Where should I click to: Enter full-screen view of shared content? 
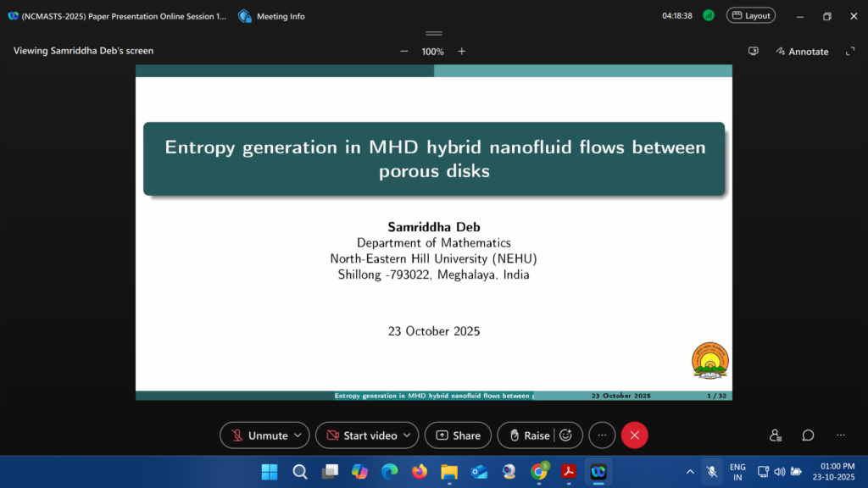click(850, 52)
